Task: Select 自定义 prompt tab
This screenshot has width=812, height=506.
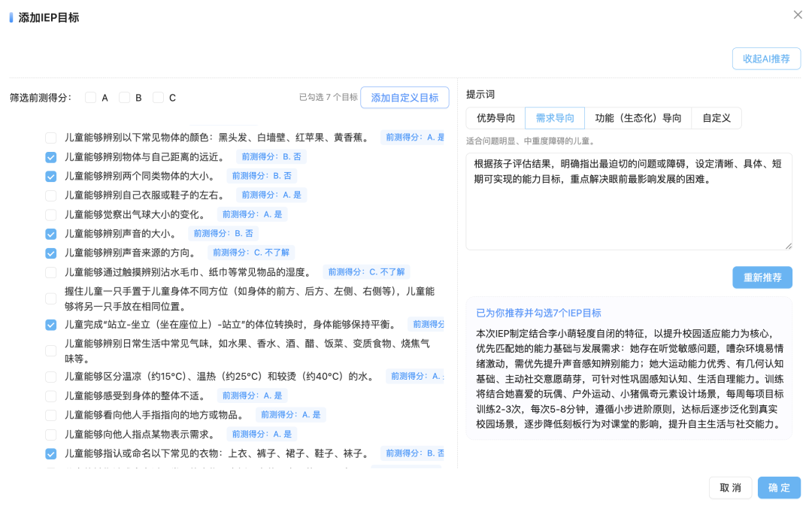Action: 717,118
